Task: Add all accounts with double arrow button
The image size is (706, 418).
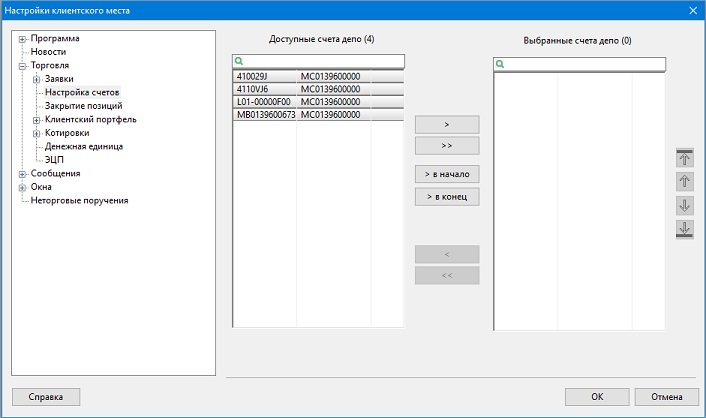Action: coord(447,146)
